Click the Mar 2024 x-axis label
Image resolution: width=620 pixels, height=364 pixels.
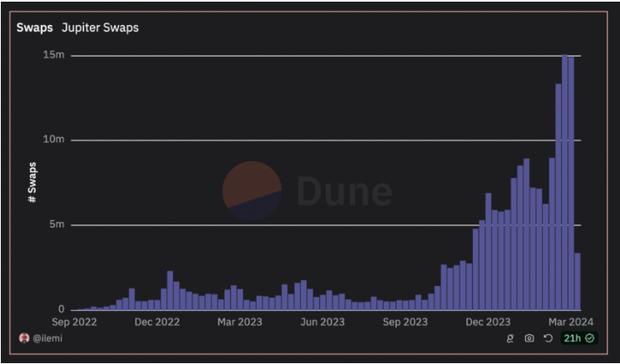pos(569,322)
